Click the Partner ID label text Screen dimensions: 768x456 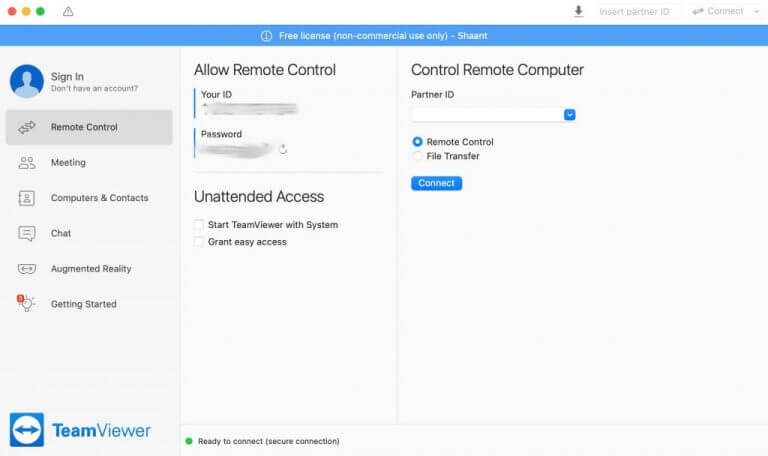coord(432,95)
